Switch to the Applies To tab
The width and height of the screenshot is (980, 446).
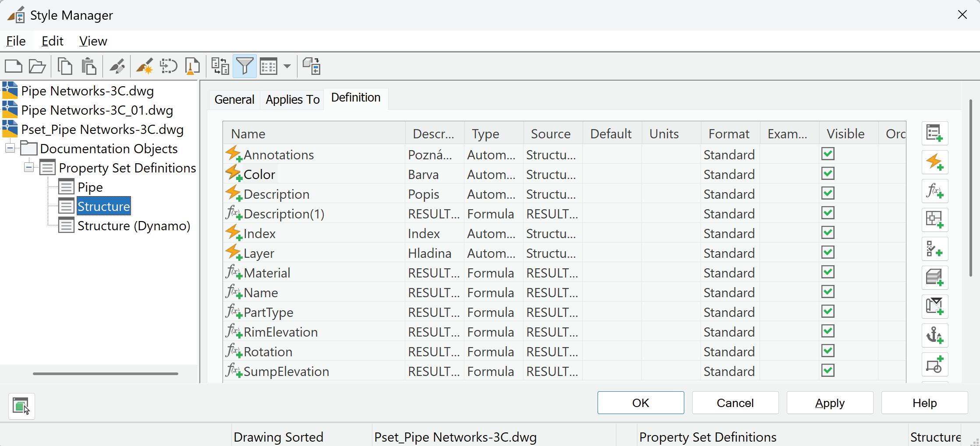coord(292,99)
